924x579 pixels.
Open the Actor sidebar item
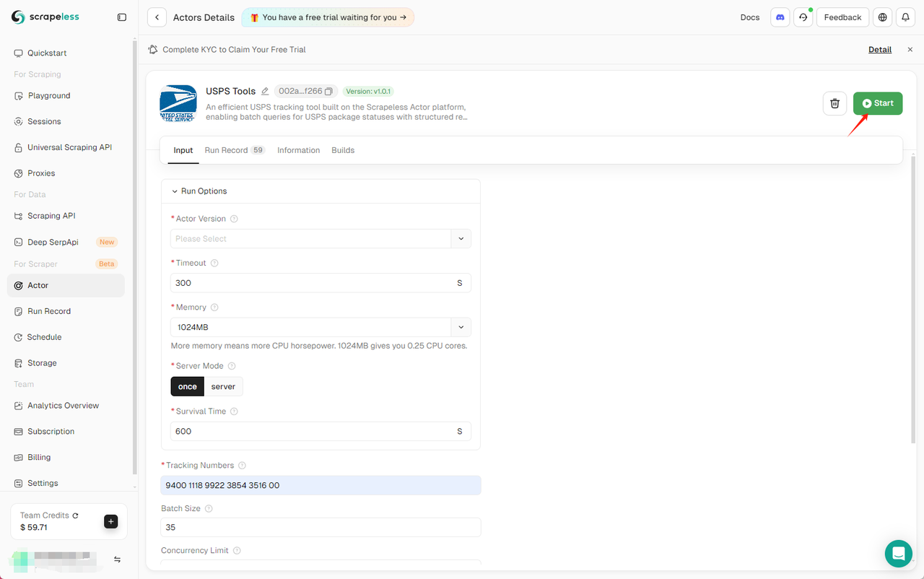66,286
